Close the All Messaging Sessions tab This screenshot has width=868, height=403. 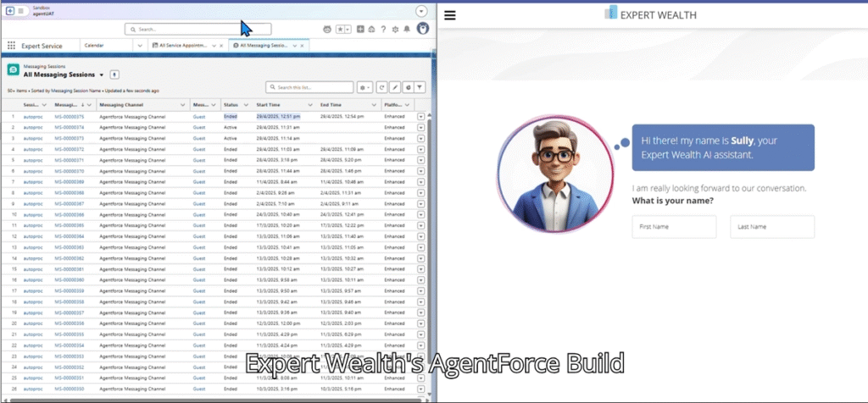(x=302, y=46)
